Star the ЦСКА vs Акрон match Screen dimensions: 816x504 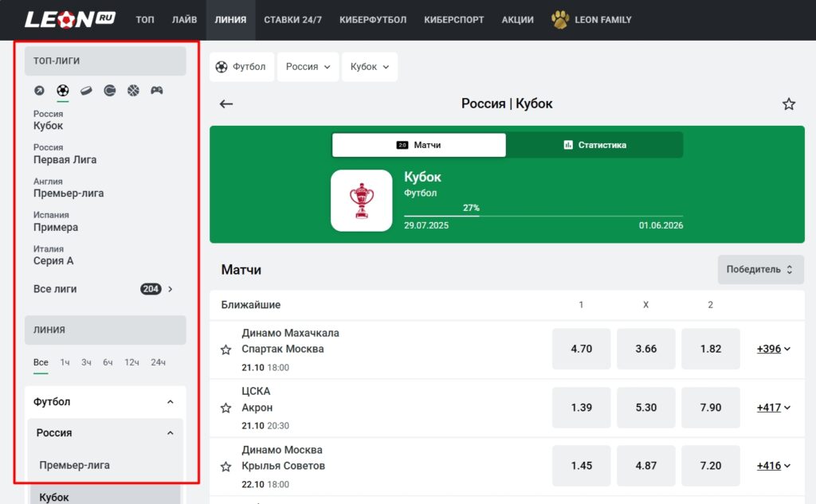coord(226,407)
